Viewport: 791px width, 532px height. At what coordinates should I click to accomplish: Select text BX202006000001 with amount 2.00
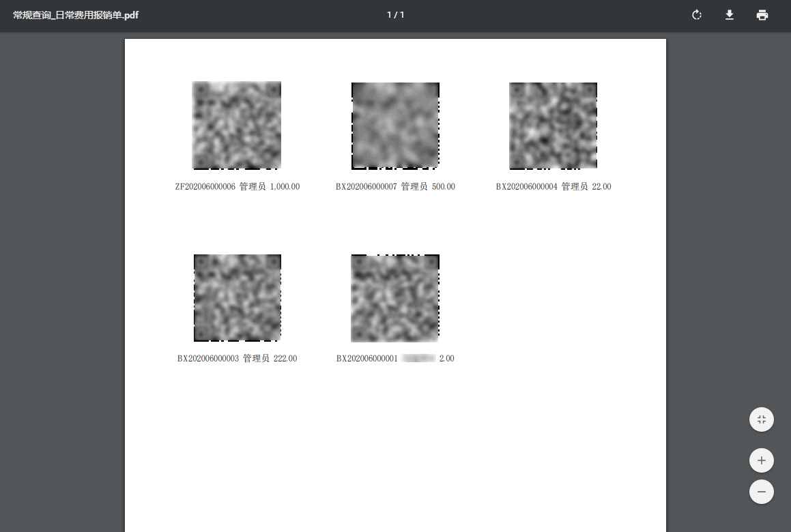[x=396, y=359]
